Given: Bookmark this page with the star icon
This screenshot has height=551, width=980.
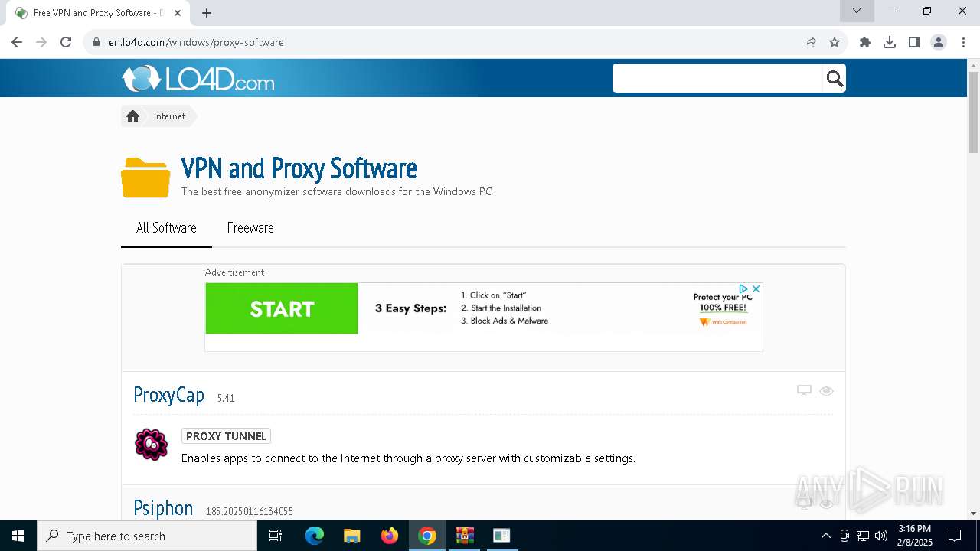Looking at the screenshot, I should (x=835, y=42).
